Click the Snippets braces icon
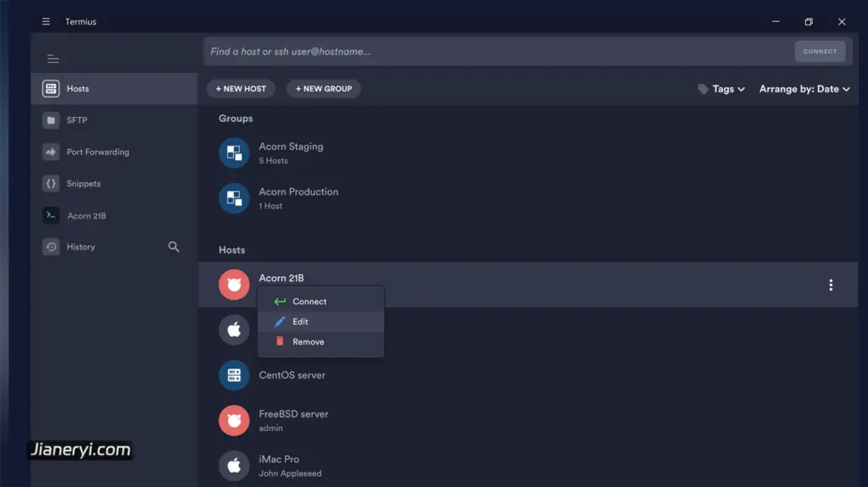The height and width of the screenshot is (487, 868). pos(51,183)
